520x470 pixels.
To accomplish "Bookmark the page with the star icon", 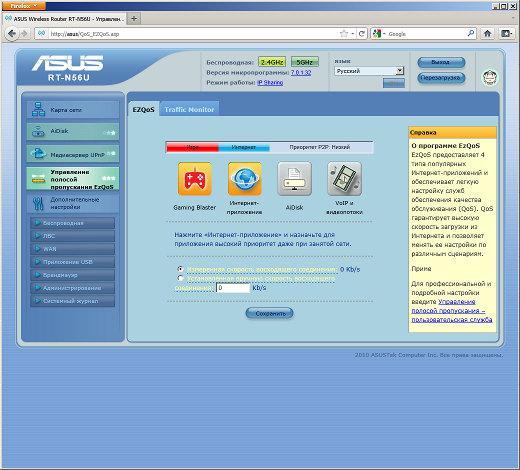I will [x=344, y=34].
